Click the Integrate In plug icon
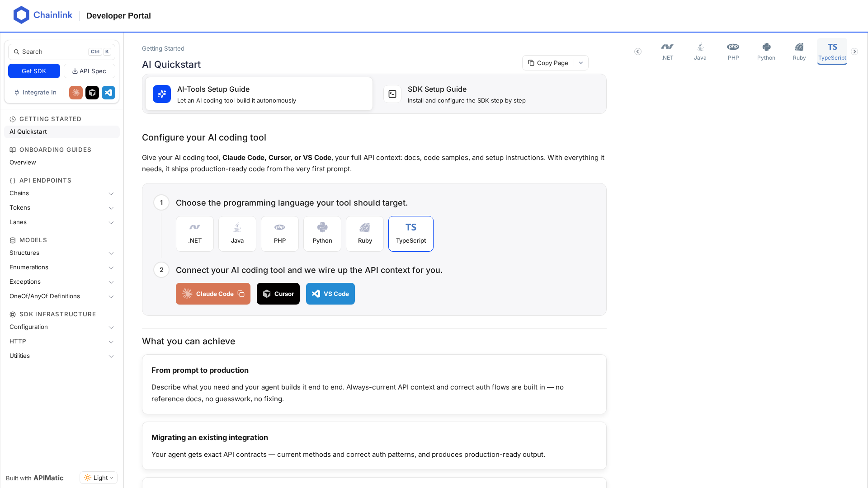Image resolution: width=868 pixels, height=488 pixels. click(17, 93)
